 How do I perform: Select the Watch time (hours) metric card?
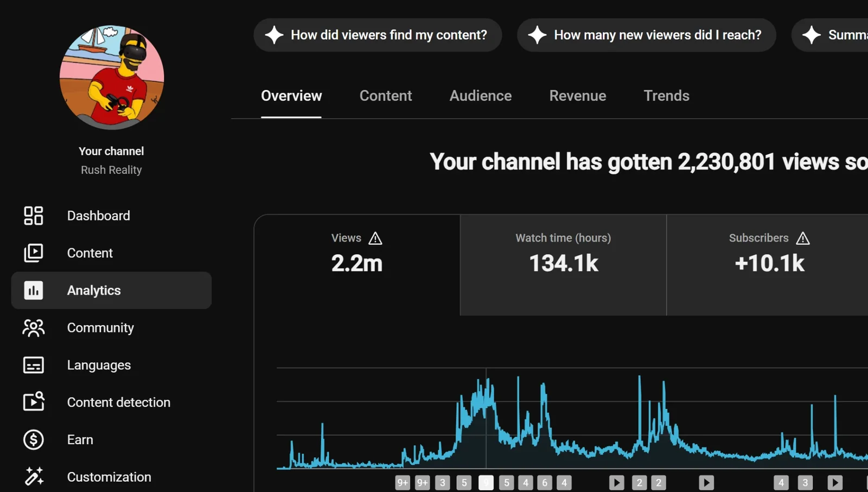563,265
